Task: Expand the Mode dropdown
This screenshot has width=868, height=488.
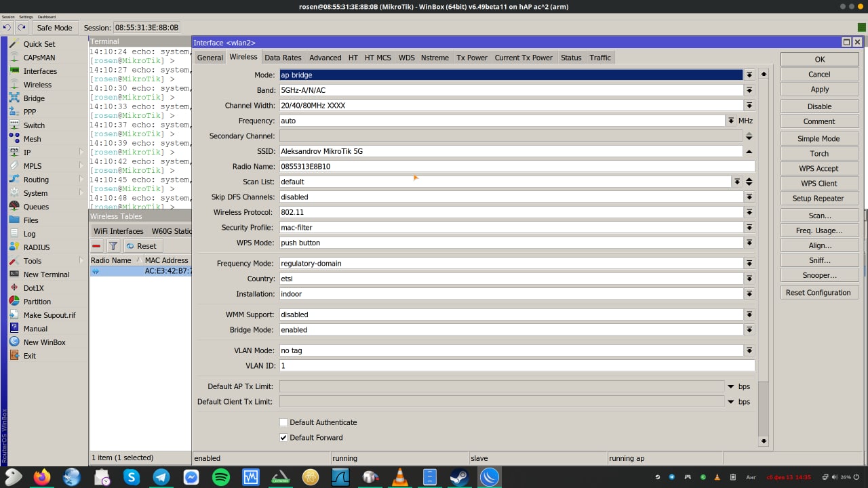Action: (749, 75)
